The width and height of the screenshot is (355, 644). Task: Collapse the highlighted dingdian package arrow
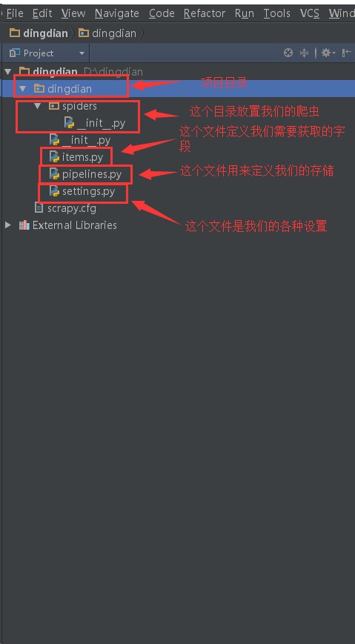[x=22, y=89]
